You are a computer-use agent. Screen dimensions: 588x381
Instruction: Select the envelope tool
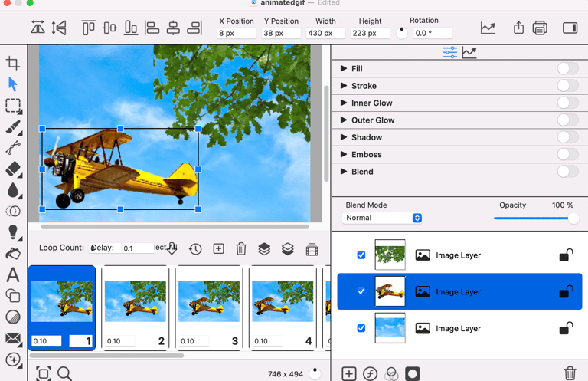tap(13, 338)
